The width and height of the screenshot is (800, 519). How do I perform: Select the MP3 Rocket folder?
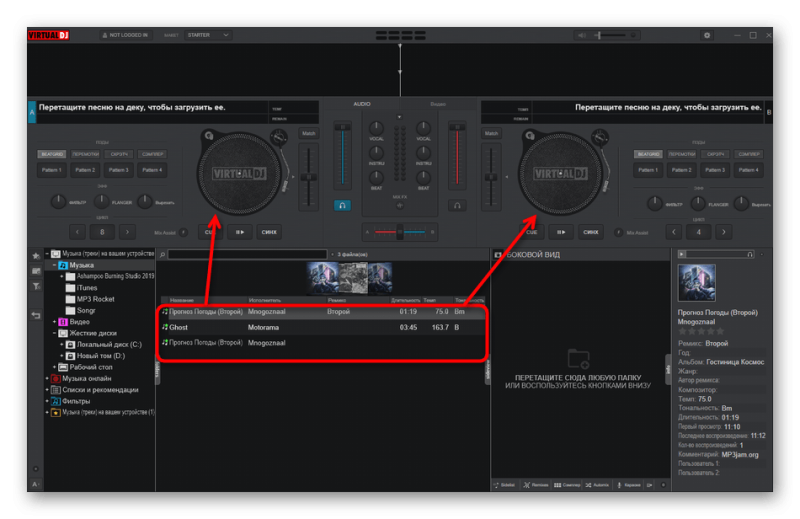point(95,299)
